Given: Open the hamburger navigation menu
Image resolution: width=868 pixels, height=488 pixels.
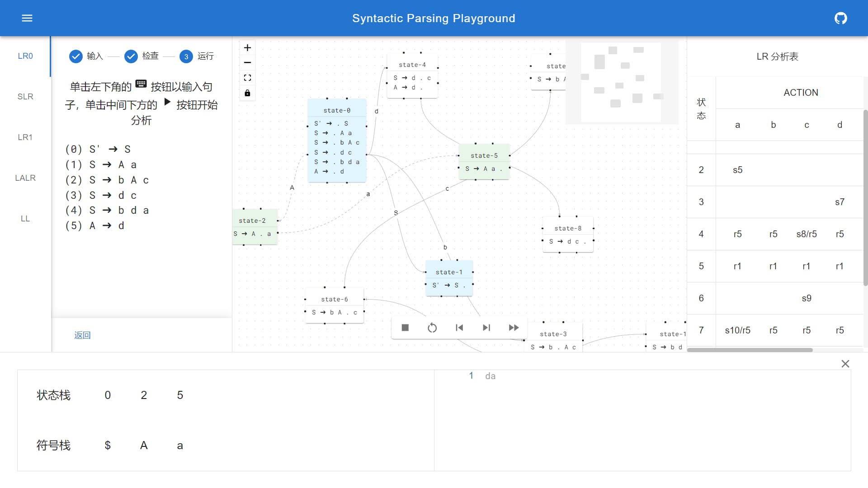Looking at the screenshot, I should tap(27, 18).
